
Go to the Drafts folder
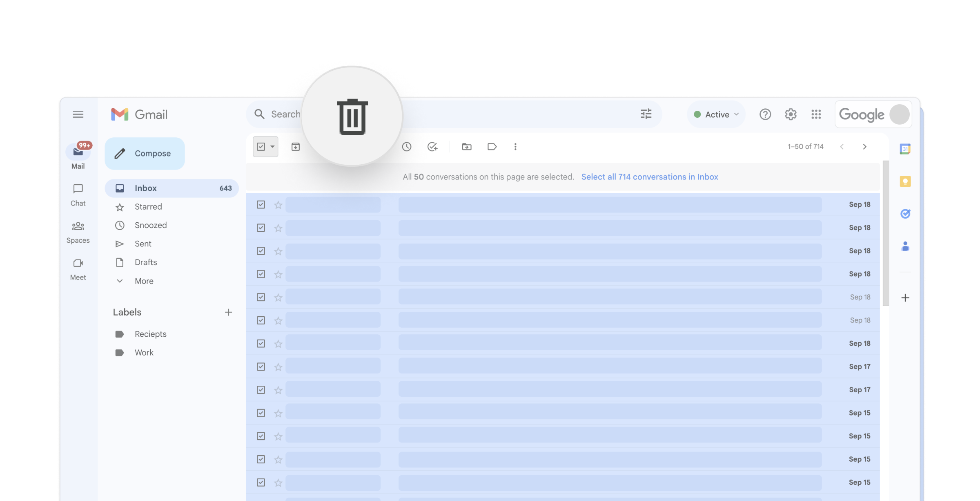point(146,262)
